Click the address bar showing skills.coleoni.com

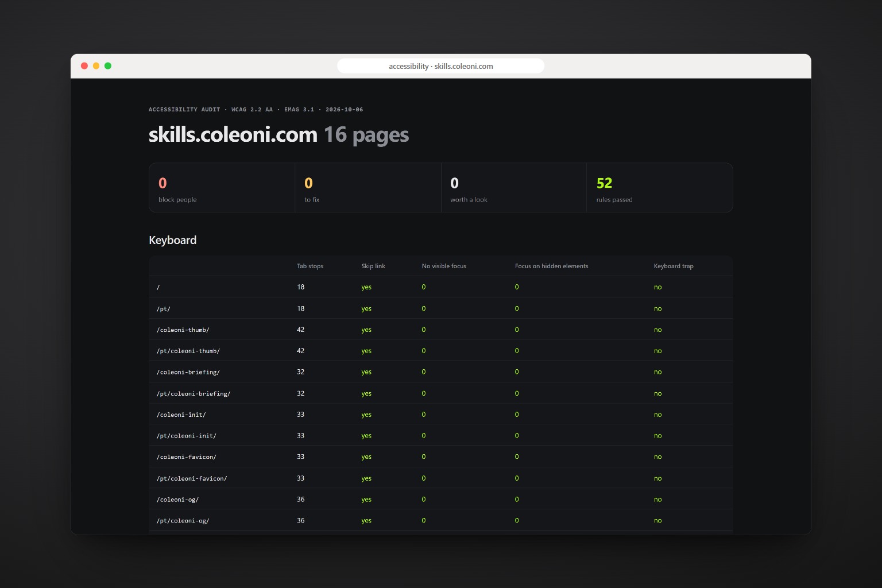coord(440,66)
